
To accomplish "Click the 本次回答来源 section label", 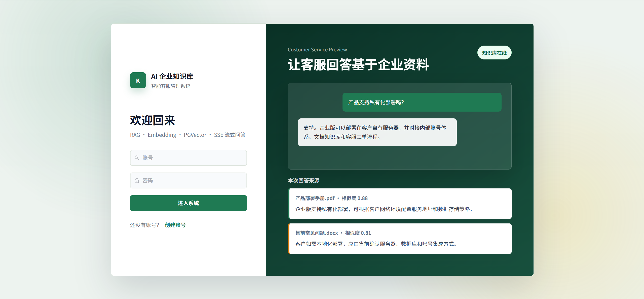I will point(304,180).
